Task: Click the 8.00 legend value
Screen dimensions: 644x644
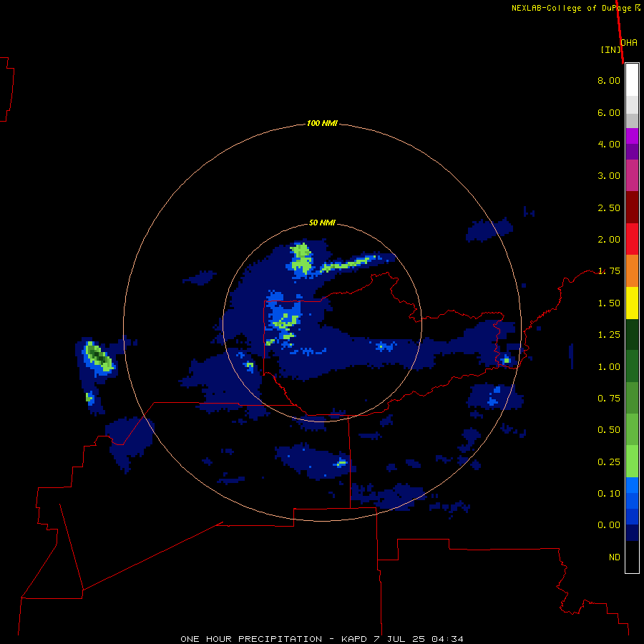Action: click(x=609, y=80)
